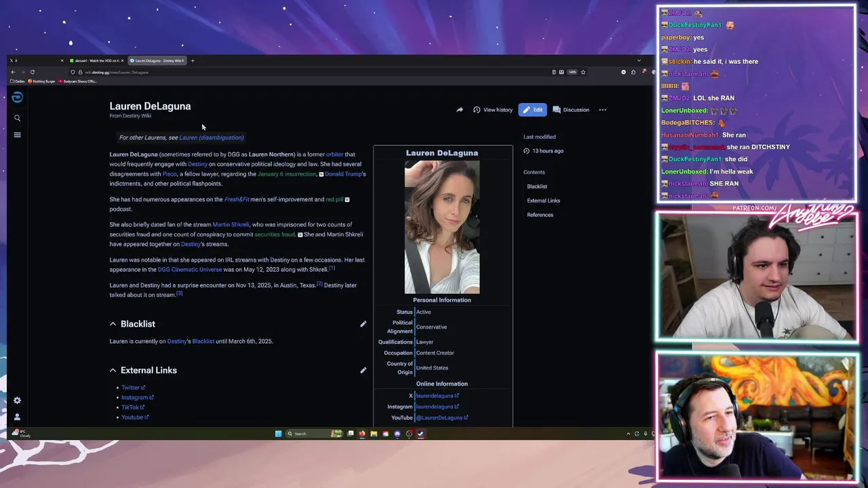Screen dimensions: 868x488
Task: Click the share arrow icon beside View history
Action: click(460, 110)
